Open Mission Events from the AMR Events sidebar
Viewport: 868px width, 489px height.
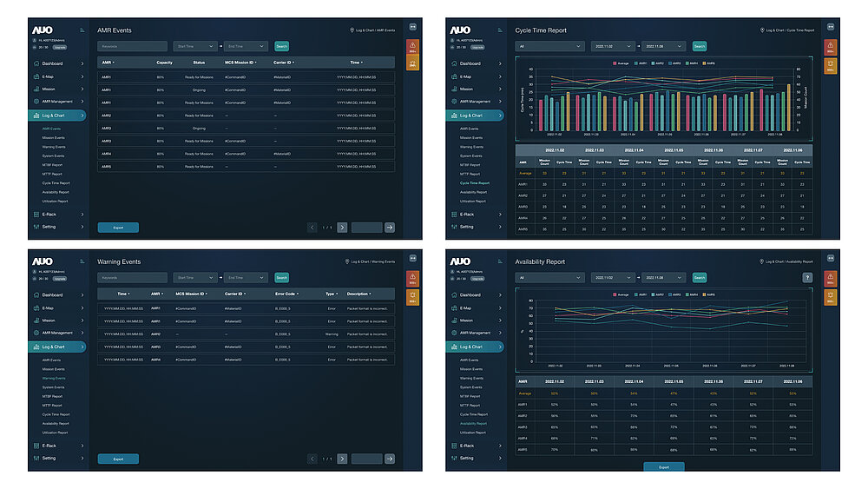click(53, 137)
